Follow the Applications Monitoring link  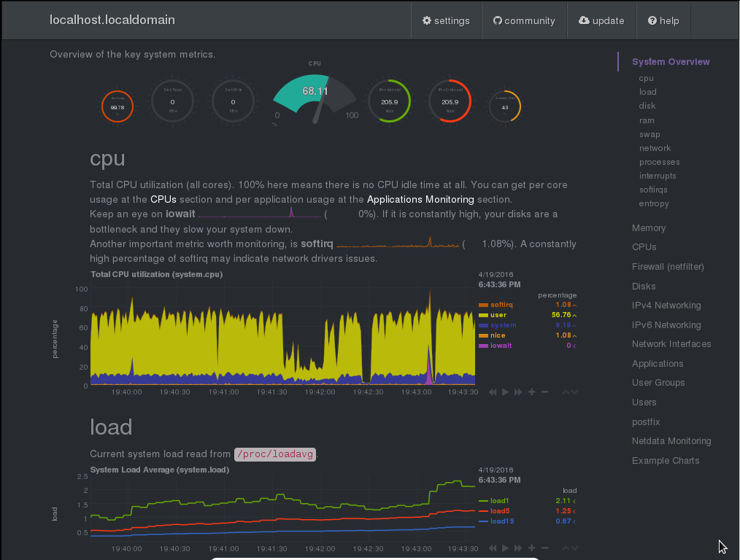click(420, 199)
